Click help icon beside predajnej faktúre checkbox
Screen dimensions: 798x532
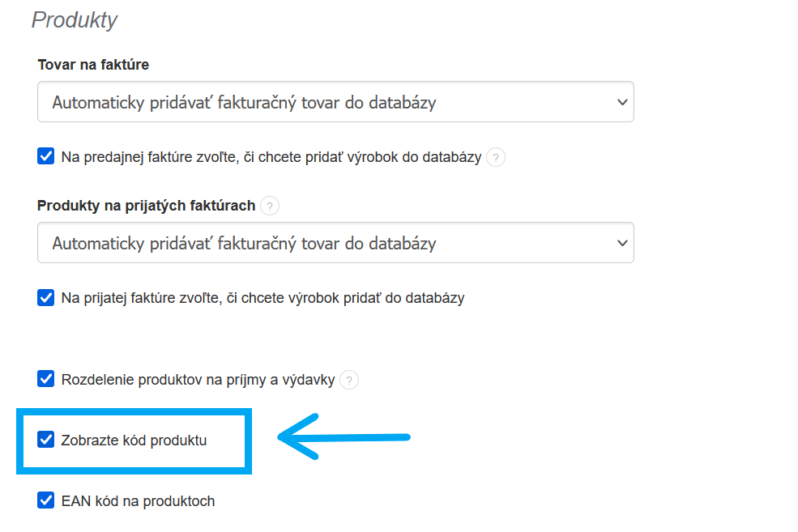click(496, 157)
